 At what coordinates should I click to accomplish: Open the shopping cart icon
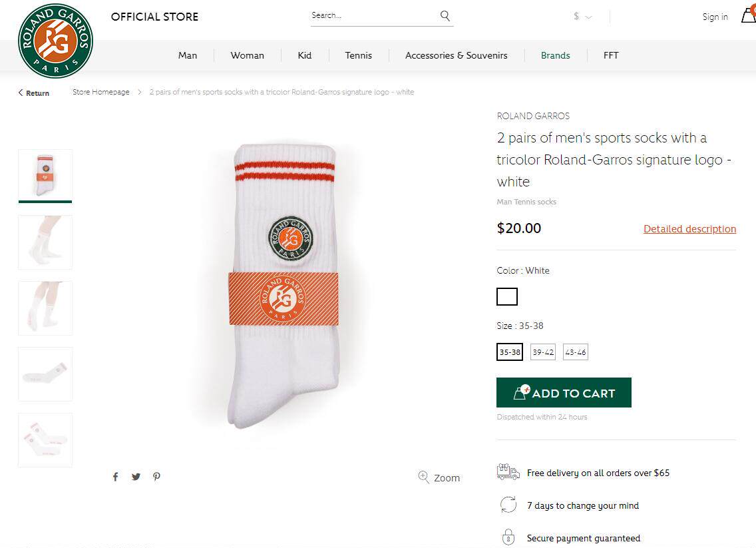748,16
